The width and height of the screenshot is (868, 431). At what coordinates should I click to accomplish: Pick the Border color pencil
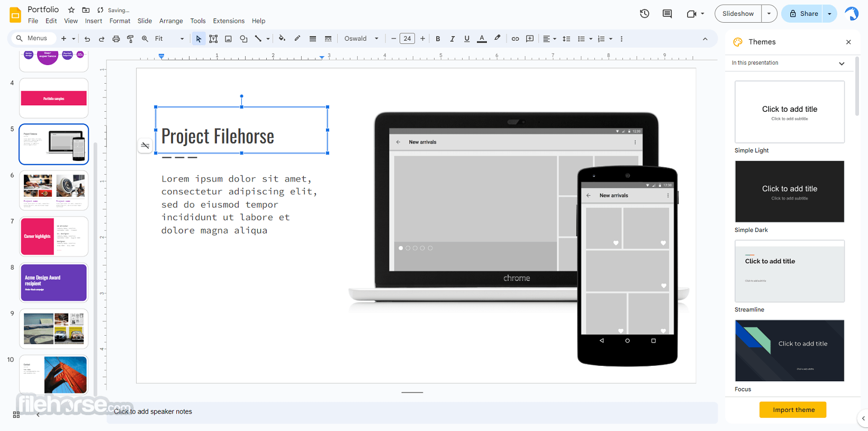coord(297,39)
